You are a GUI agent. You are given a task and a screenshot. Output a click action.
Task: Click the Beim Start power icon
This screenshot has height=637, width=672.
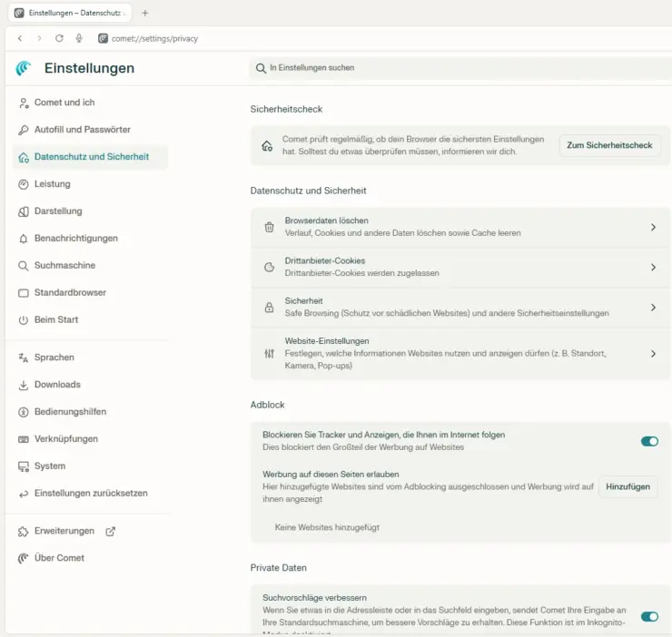coord(24,320)
